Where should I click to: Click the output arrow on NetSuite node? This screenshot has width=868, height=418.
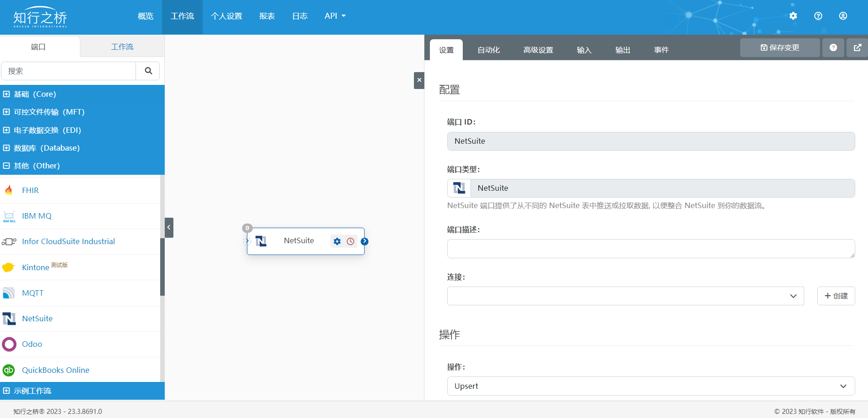364,241
